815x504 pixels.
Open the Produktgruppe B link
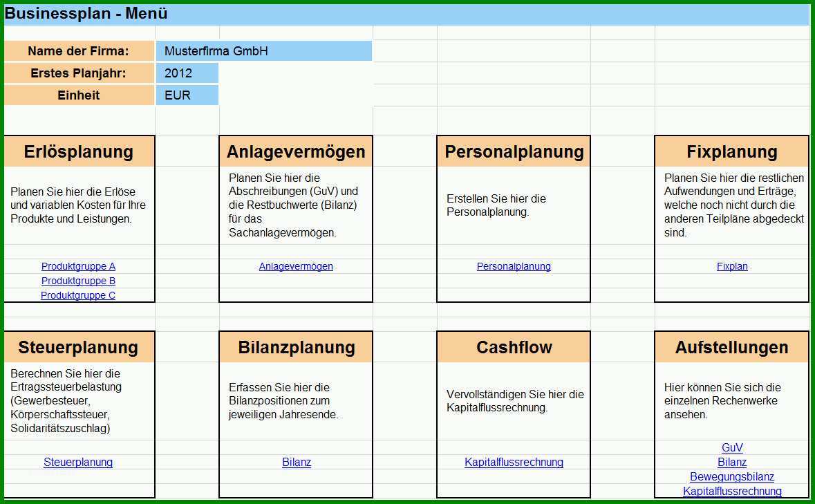79,281
